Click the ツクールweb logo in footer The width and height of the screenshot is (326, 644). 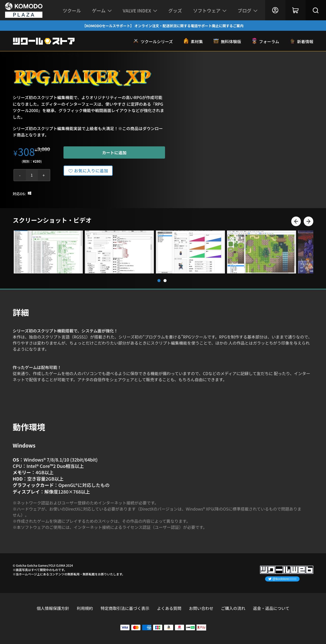click(286, 570)
